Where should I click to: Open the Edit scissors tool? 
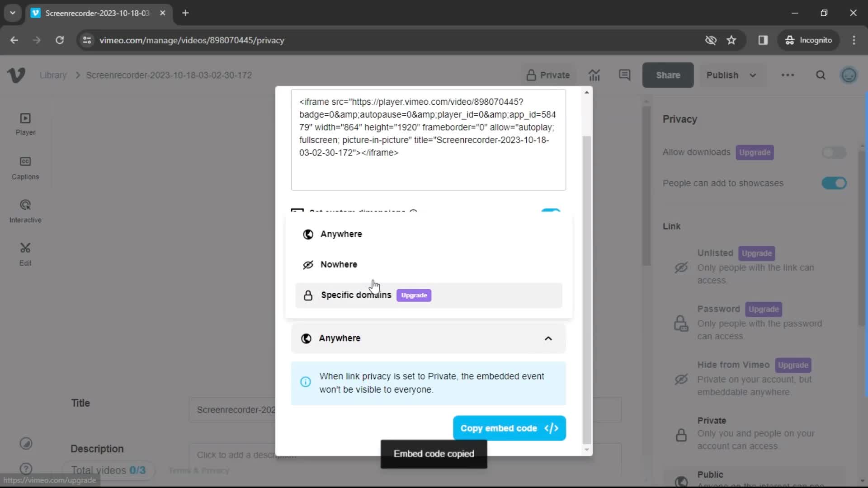(x=25, y=254)
